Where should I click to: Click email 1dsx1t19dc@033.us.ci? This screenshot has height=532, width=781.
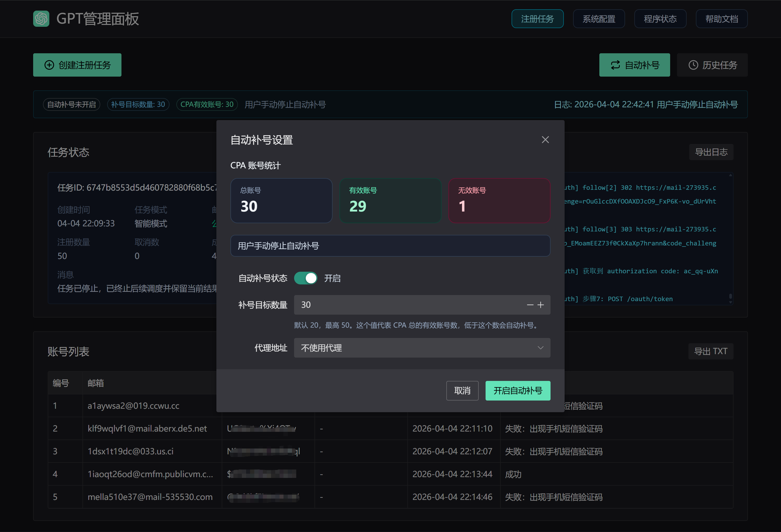pyautogui.click(x=130, y=451)
